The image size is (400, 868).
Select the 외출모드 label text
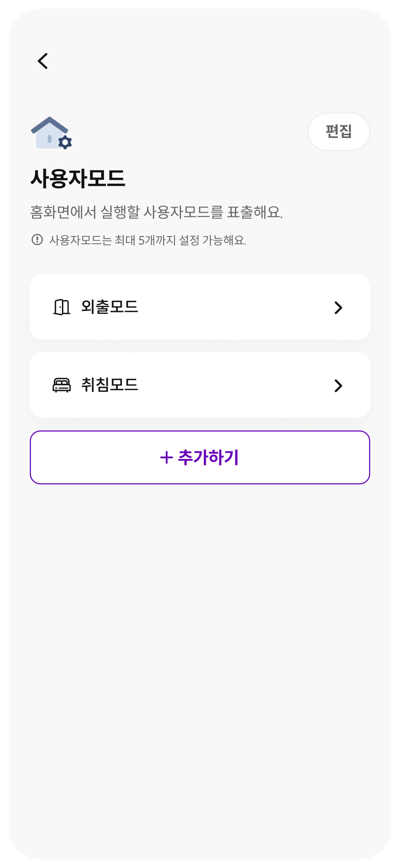point(110,307)
